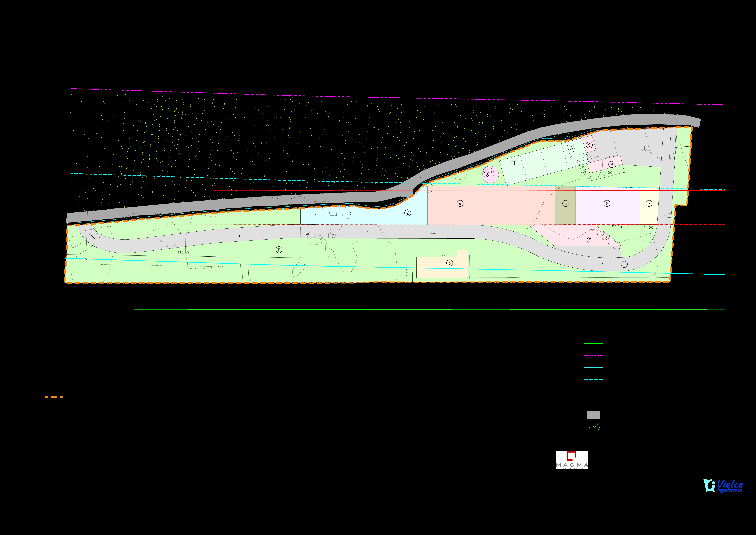Click the Vielca Ingenieros logo
The width and height of the screenshot is (756, 535).
[x=723, y=486]
